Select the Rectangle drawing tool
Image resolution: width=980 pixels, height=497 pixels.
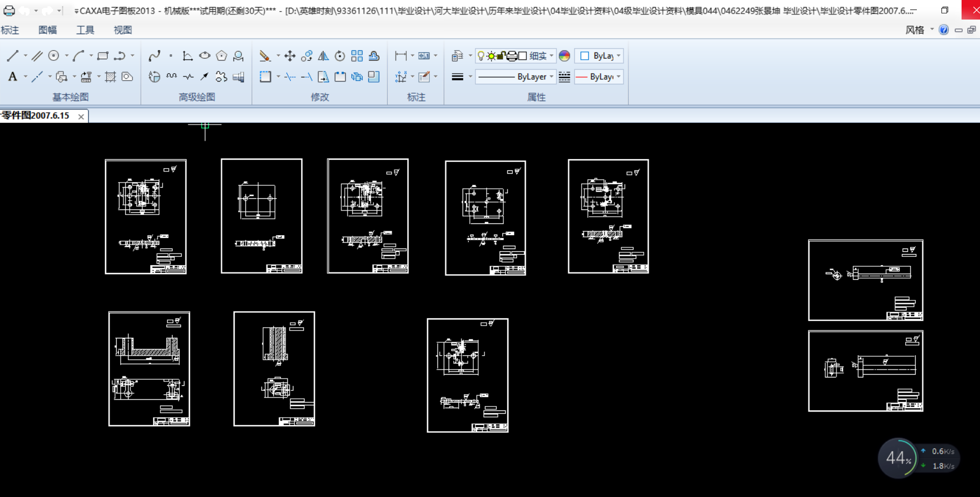click(x=103, y=56)
